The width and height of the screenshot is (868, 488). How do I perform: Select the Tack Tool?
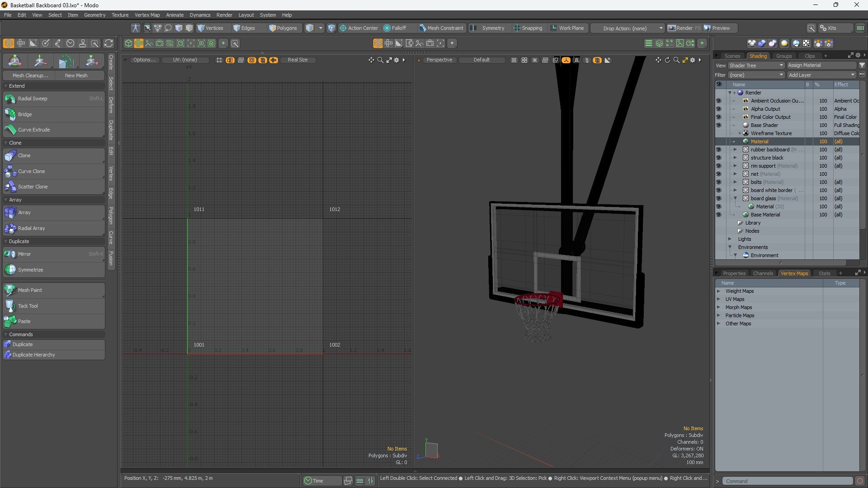point(54,306)
